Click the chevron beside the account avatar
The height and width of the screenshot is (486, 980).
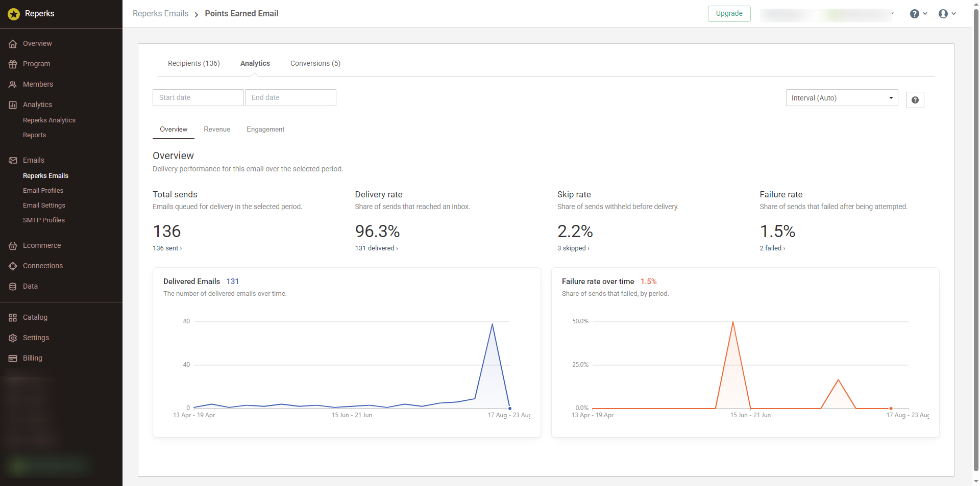[954, 14]
